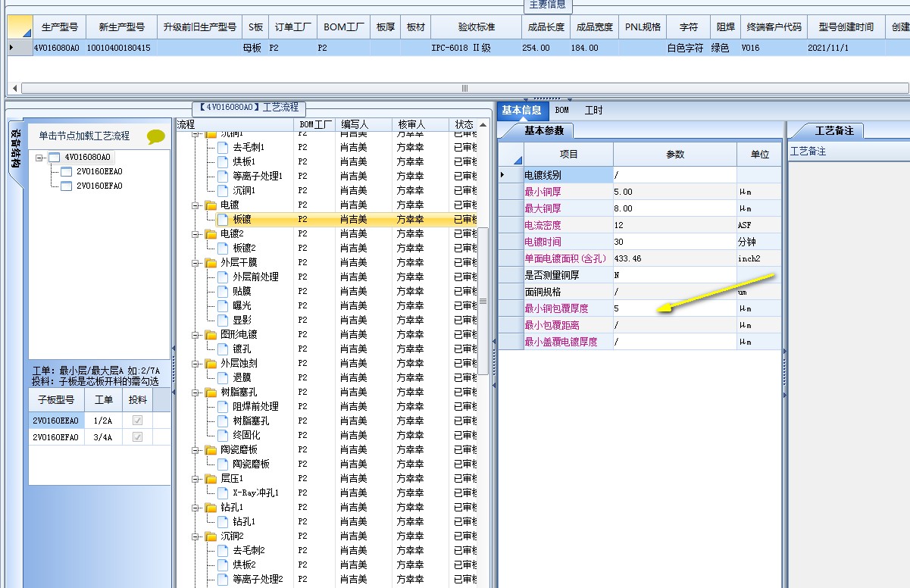Edit the 最小铜包覆厚度 parameter value 5
Screen dimensions: 910x588
674,308
